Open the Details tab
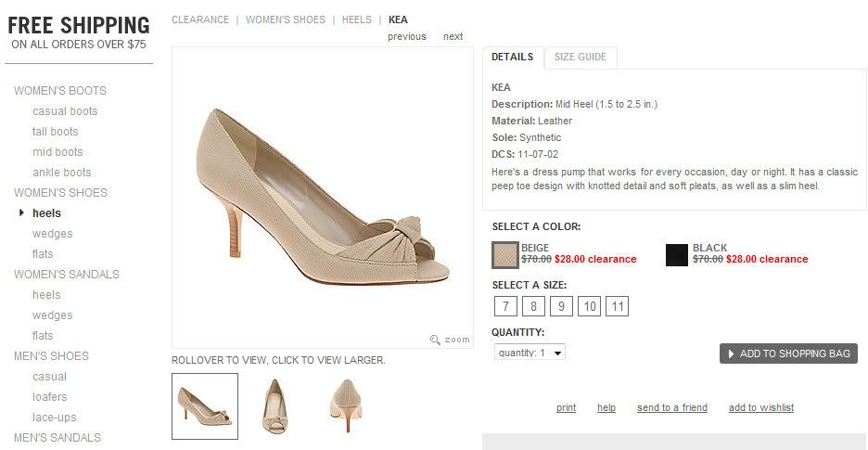The height and width of the screenshot is (450, 868). point(512,57)
